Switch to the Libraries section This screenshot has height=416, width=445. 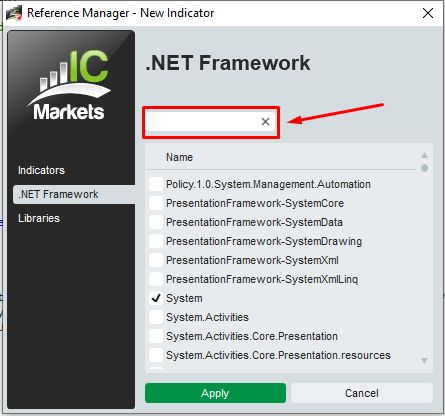tap(39, 218)
